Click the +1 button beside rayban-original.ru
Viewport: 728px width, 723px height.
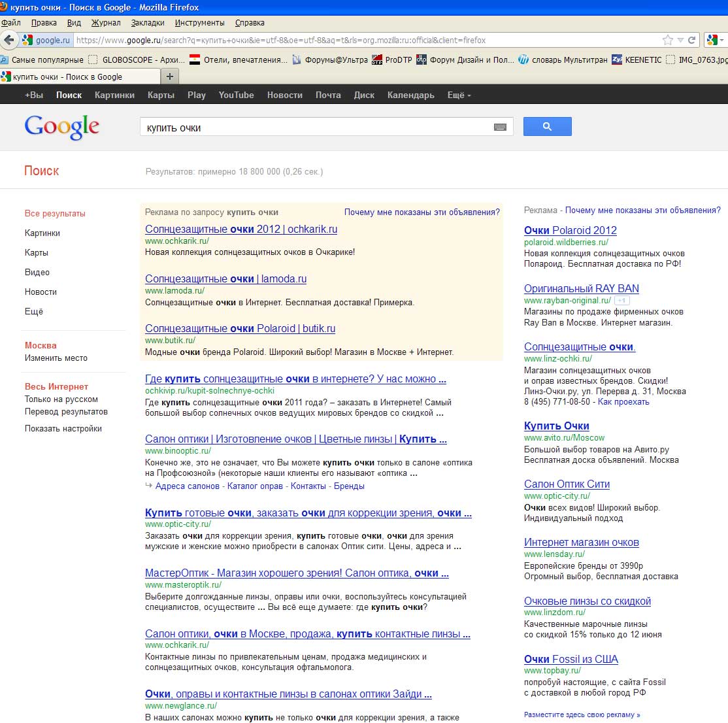click(x=621, y=301)
